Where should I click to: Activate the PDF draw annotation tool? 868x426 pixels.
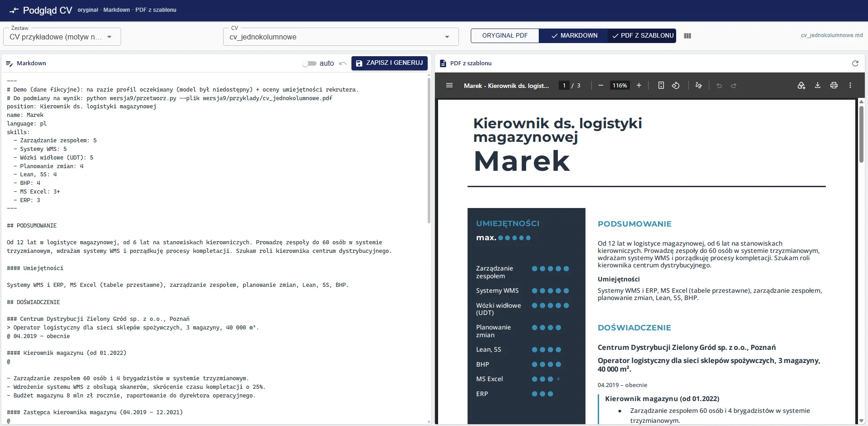click(699, 85)
